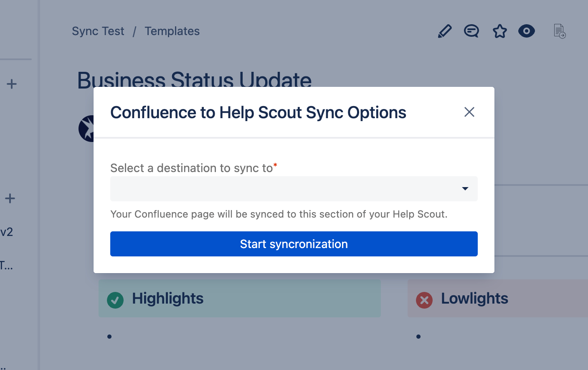Screen dimensions: 588x370
Task: Select the Lowlights panel heading
Action: click(x=474, y=299)
